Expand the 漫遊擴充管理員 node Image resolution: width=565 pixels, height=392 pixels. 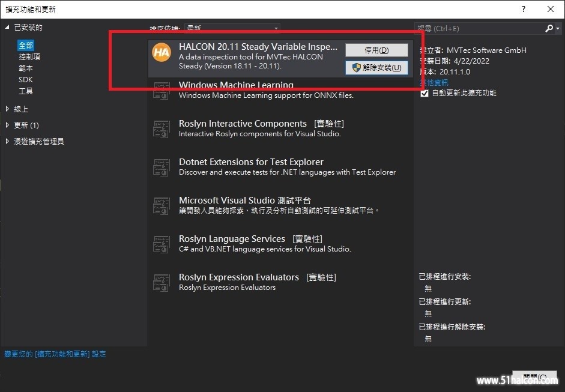(7, 141)
